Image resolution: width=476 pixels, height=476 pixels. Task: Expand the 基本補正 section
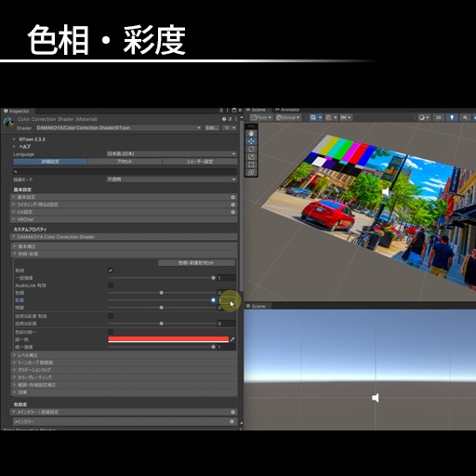[124, 246]
